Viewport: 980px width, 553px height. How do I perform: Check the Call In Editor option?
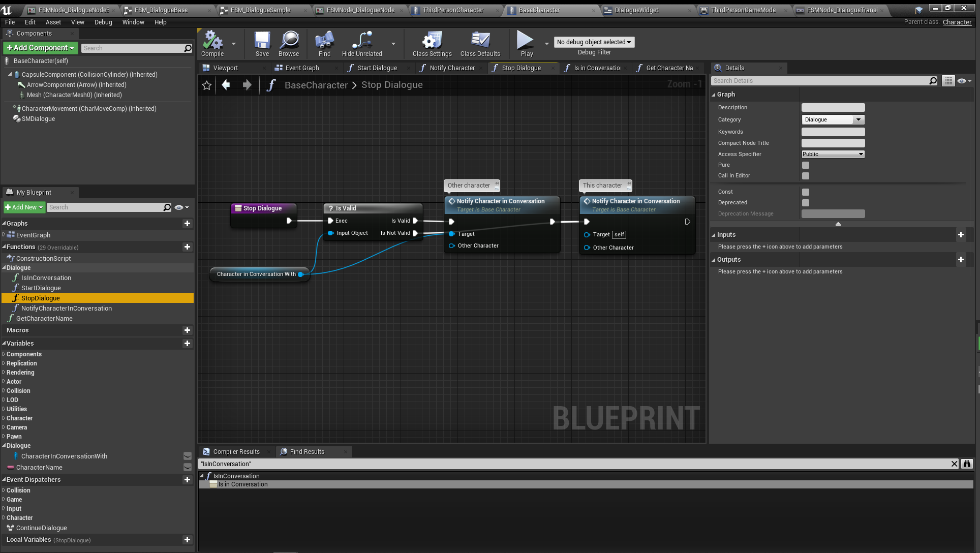[806, 176]
